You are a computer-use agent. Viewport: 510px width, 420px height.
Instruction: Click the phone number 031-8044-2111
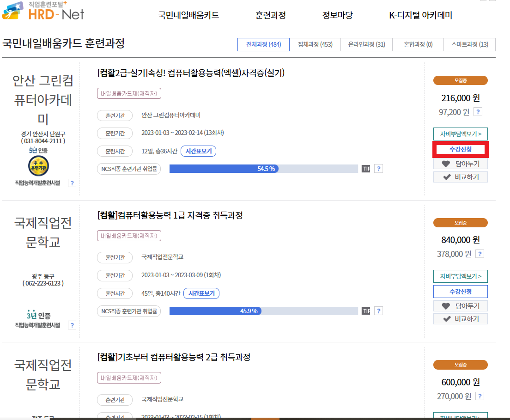click(43, 141)
